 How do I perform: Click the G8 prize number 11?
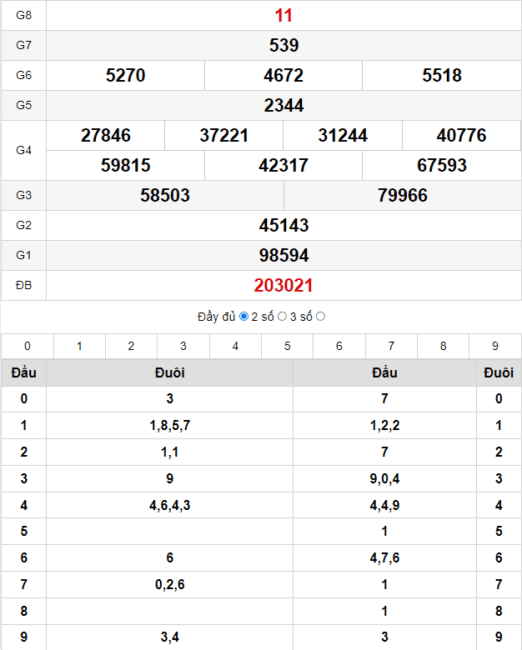(x=284, y=15)
